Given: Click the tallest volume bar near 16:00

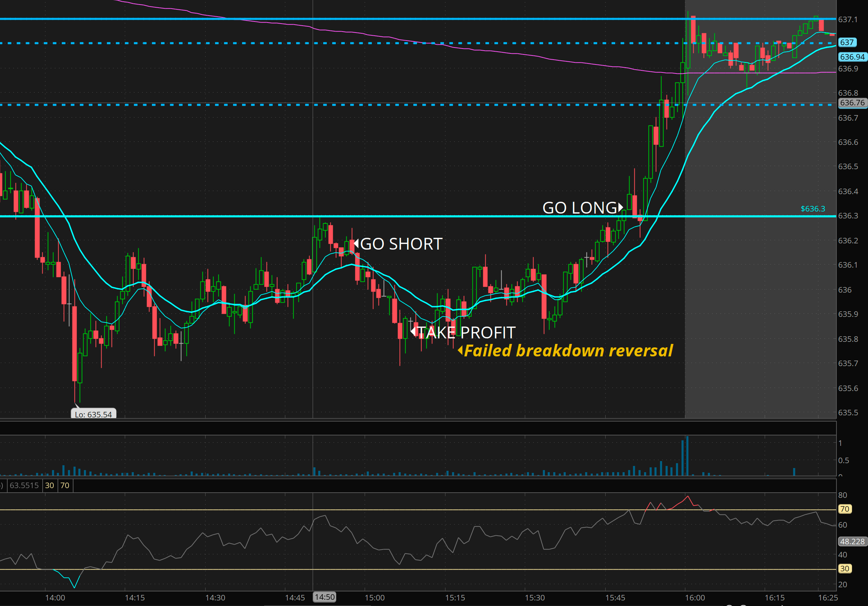Looking at the screenshot, I should [x=687, y=456].
